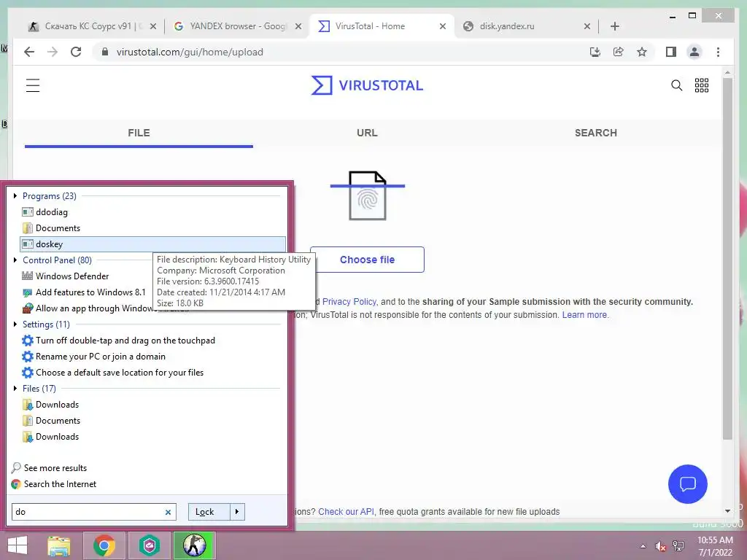Open the Learn more link
747x560 pixels.
[584, 315]
